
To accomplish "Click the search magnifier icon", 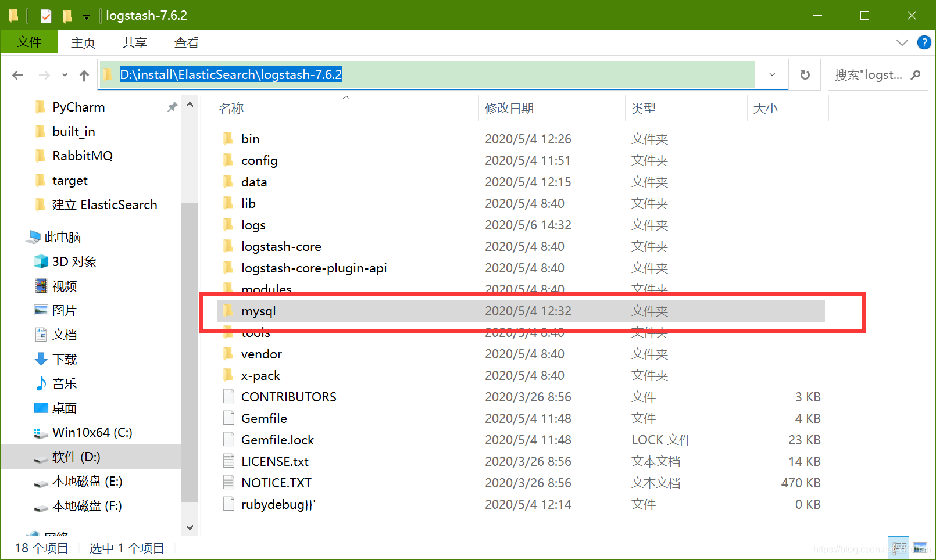I will (916, 74).
